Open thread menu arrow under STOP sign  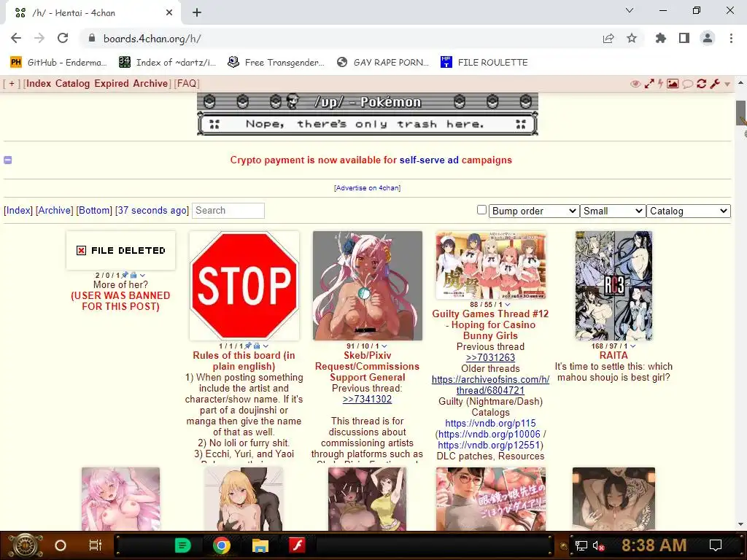point(266,346)
